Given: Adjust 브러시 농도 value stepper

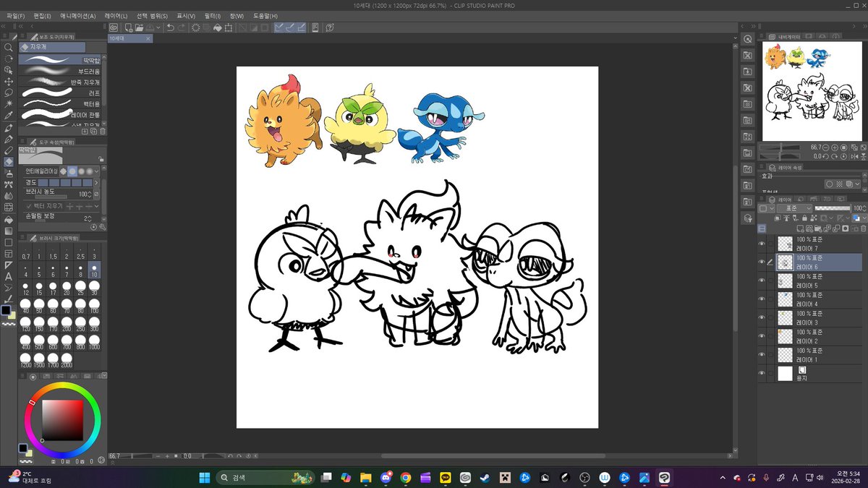Looking at the screenshot, I should click(x=90, y=194).
